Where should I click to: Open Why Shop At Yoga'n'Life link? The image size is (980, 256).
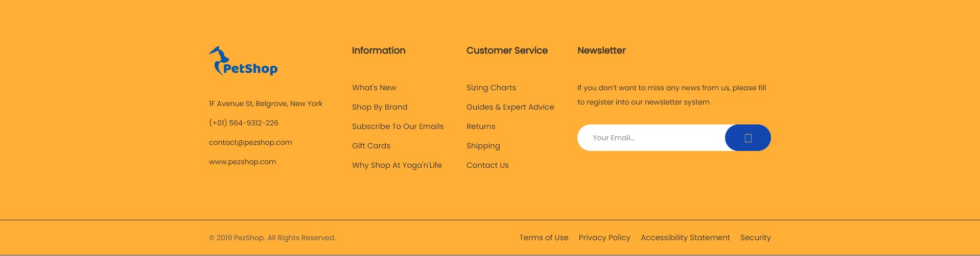397,165
